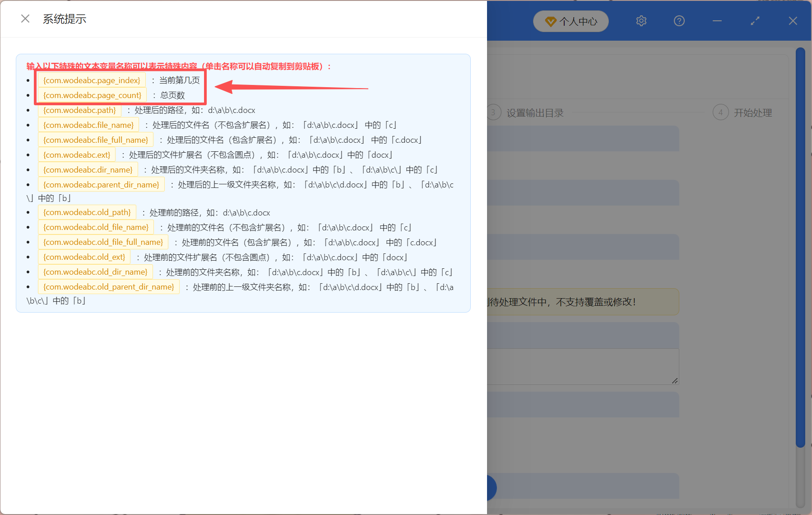812x515 pixels.
Task: Copy the {com.wodeabc.page_index} variable
Action: [x=91, y=80]
